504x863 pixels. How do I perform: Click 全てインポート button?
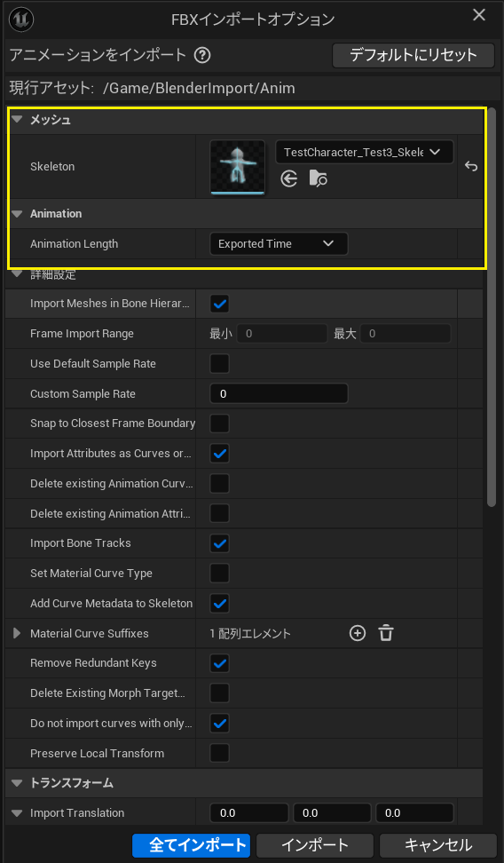pyautogui.click(x=191, y=845)
